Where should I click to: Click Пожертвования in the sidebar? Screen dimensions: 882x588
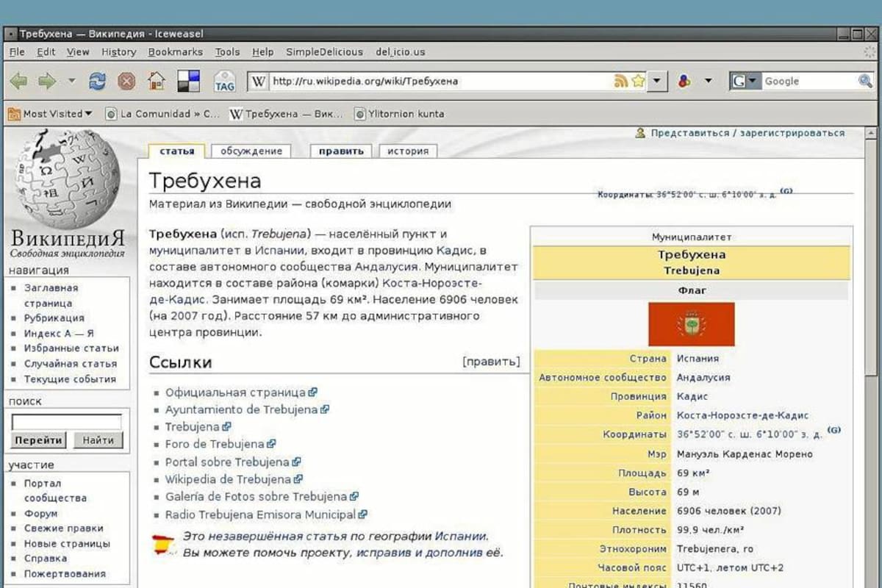pos(65,574)
